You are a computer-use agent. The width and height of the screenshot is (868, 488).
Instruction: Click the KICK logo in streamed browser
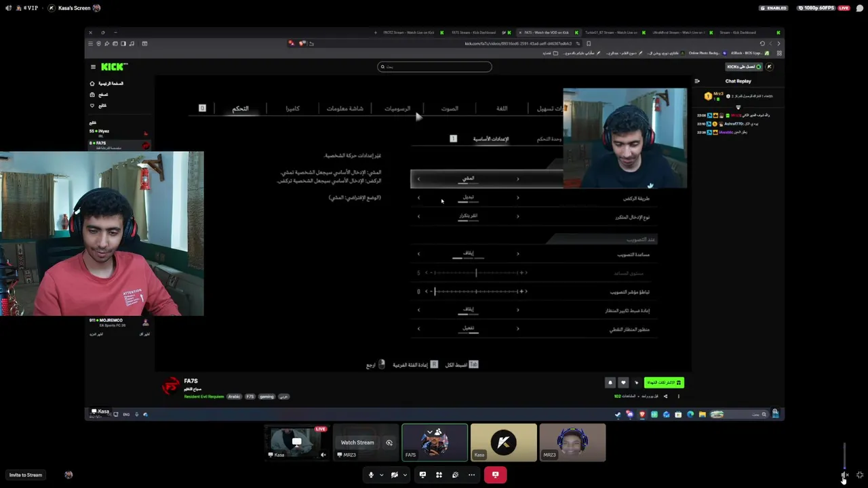tap(113, 66)
